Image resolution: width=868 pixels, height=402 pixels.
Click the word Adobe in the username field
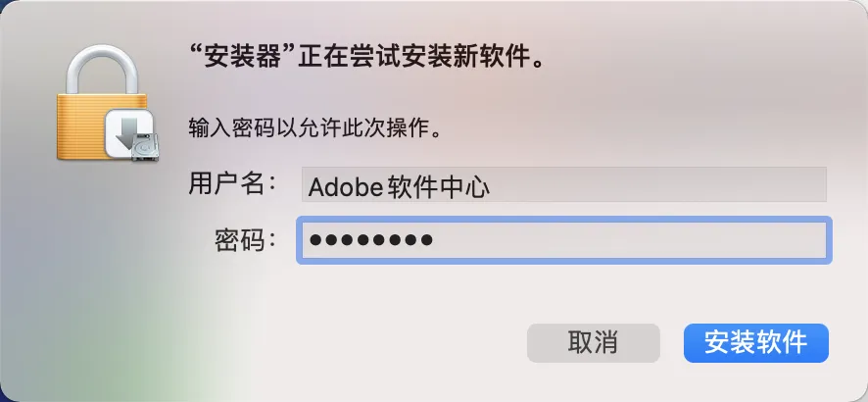(x=336, y=185)
